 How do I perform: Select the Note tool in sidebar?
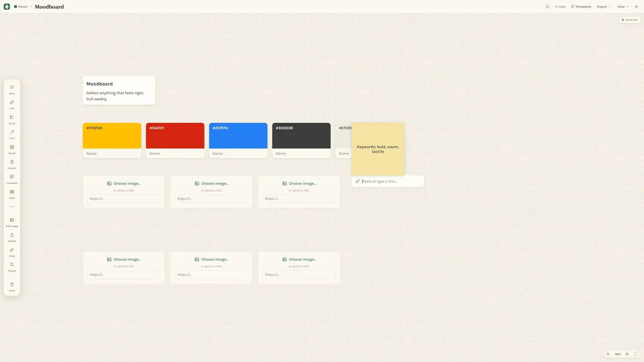click(x=12, y=90)
